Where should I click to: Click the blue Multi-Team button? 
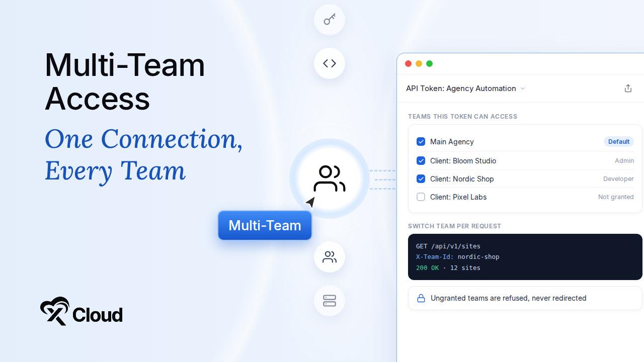(265, 225)
